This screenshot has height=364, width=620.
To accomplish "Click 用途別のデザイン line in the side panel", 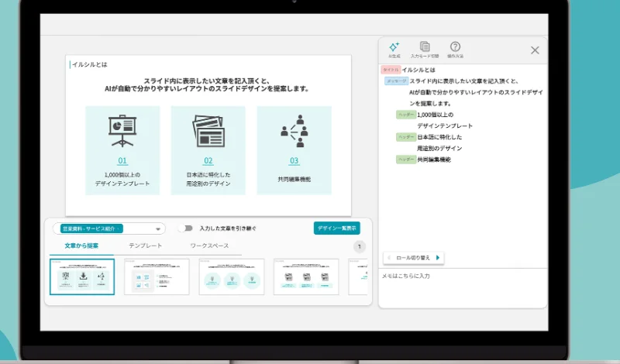I will pyautogui.click(x=439, y=148).
